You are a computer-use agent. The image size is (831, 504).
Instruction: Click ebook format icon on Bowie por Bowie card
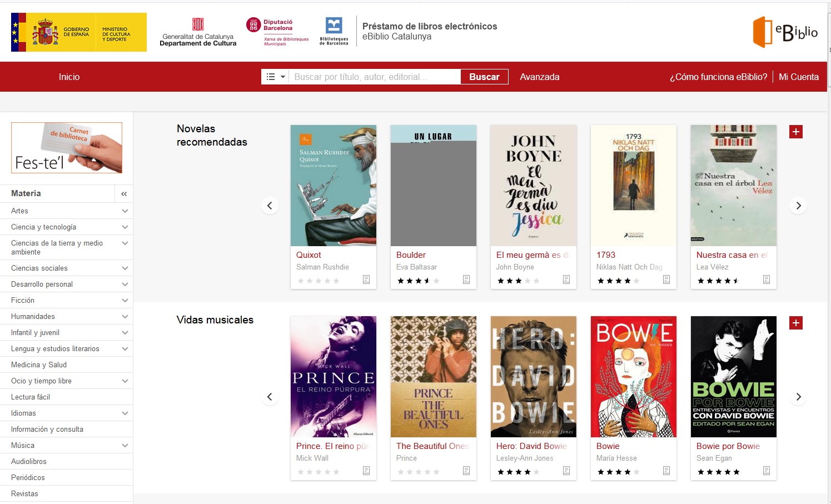[x=767, y=471]
